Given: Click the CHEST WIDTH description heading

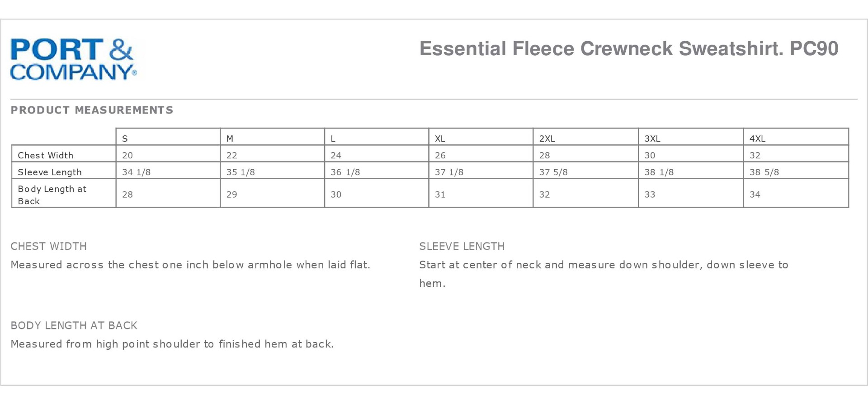Looking at the screenshot, I should [49, 246].
